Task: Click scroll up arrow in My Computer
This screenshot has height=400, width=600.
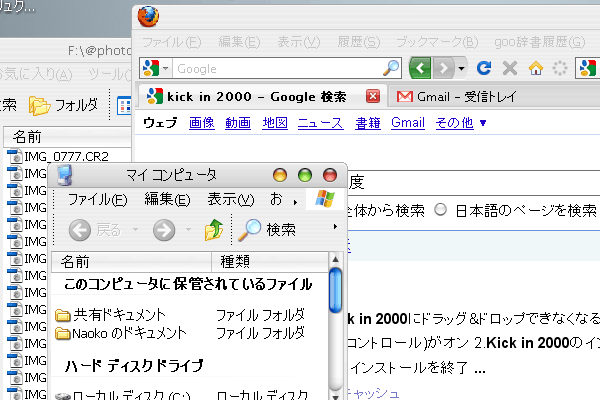Action: tap(336, 259)
